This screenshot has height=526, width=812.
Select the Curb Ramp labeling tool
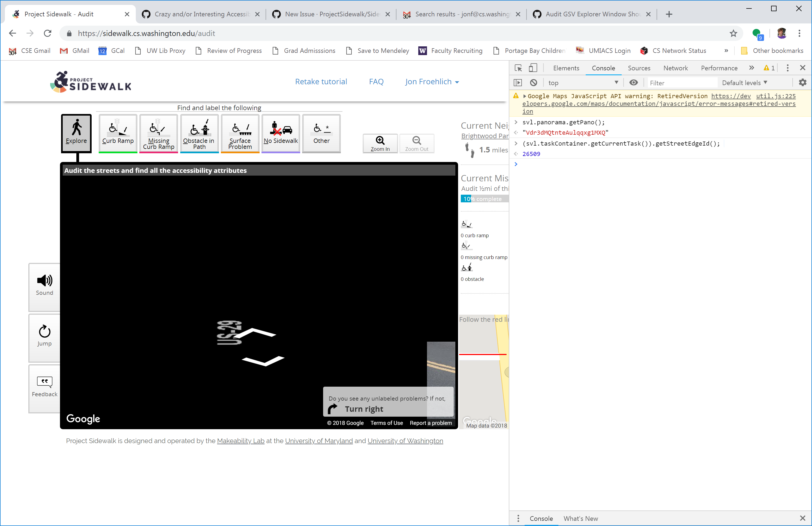[x=117, y=133]
